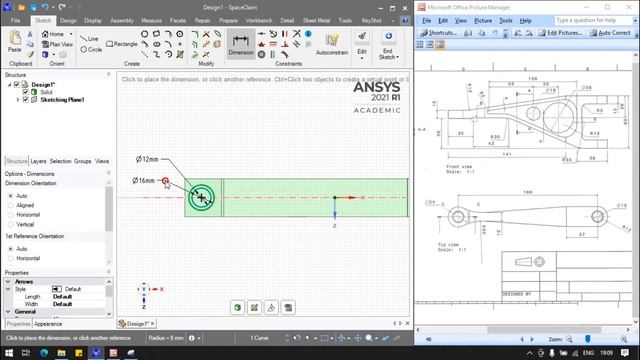Click rotate left icon in Picture Manager

(518, 33)
